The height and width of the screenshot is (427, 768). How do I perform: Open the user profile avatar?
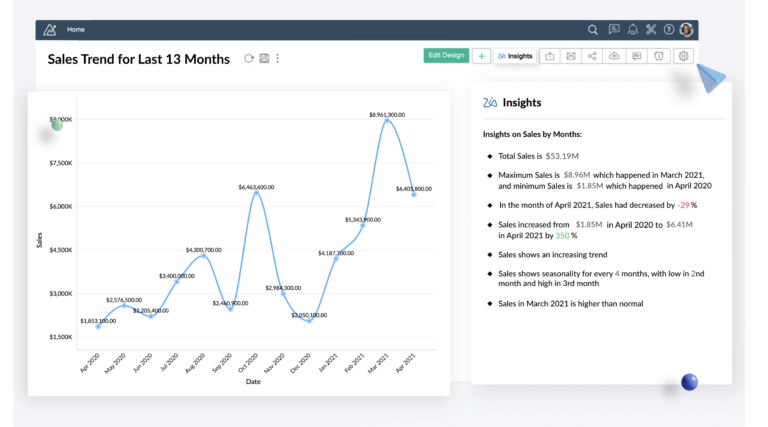pyautogui.click(x=686, y=30)
